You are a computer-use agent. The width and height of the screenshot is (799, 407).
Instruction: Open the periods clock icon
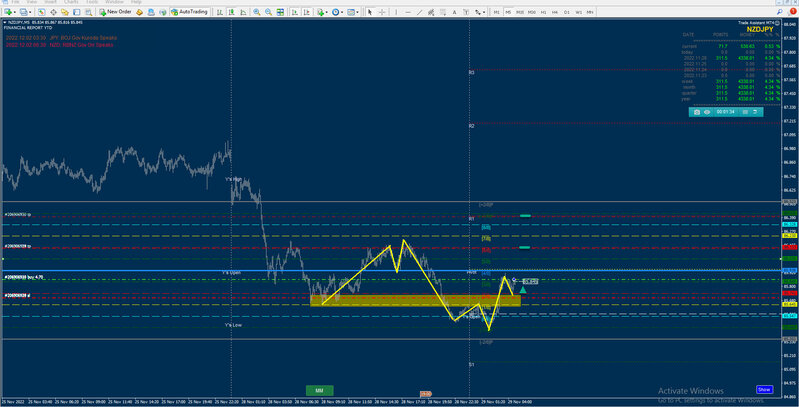pyautogui.click(x=335, y=12)
